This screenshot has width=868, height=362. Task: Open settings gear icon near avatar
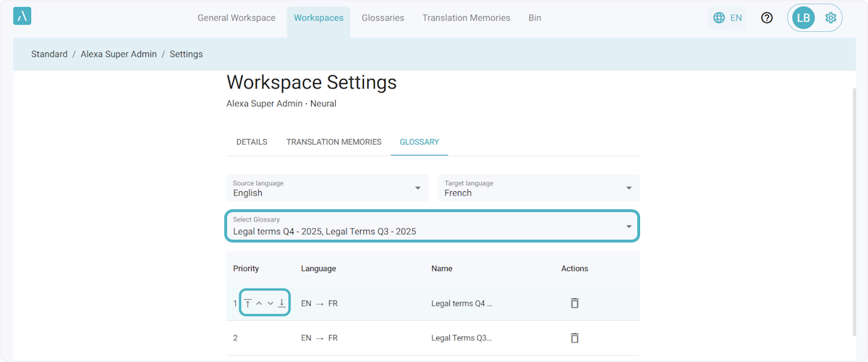pyautogui.click(x=830, y=18)
